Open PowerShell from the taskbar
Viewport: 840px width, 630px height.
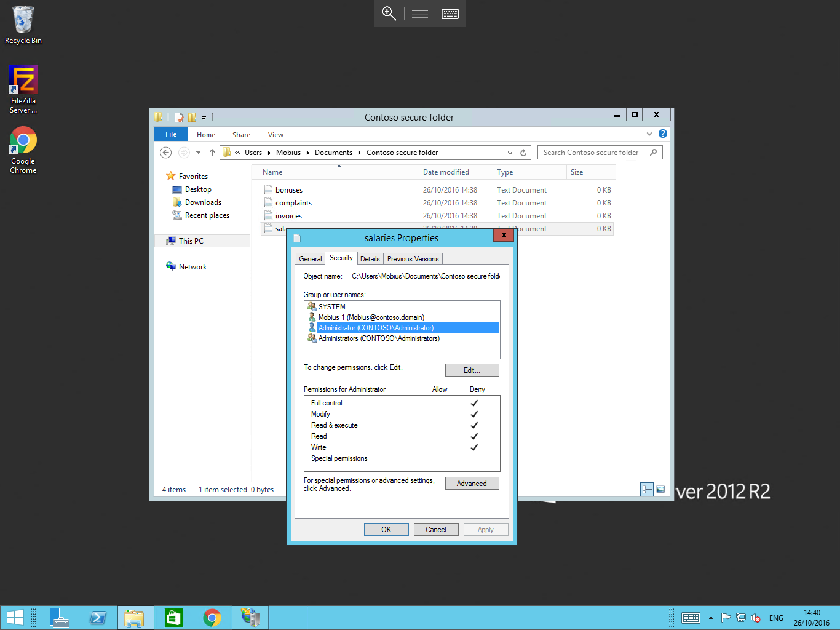click(97, 617)
